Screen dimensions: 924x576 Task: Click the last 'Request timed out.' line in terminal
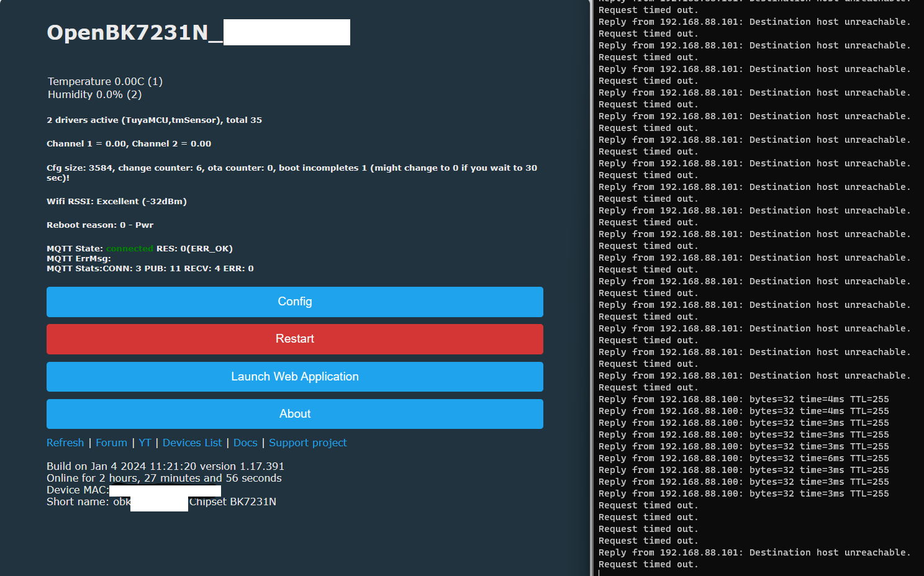pos(648,564)
